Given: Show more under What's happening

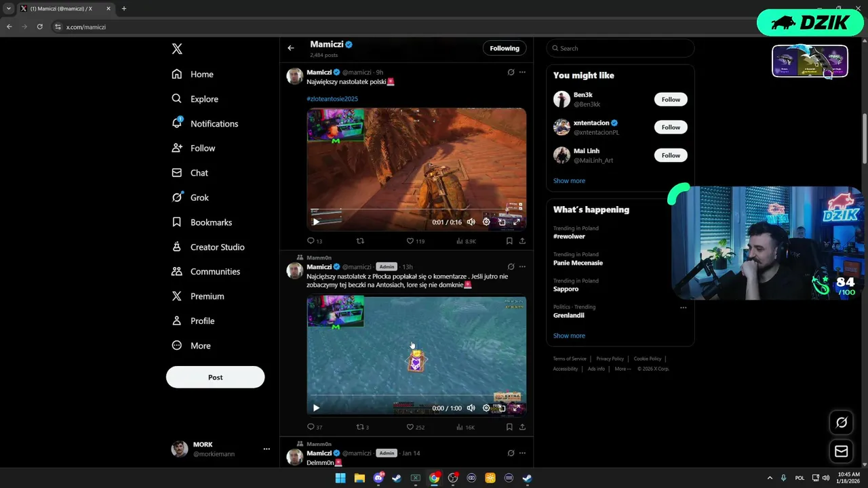Looking at the screenshot, I should pyautogui.click(x=569, y=335).
